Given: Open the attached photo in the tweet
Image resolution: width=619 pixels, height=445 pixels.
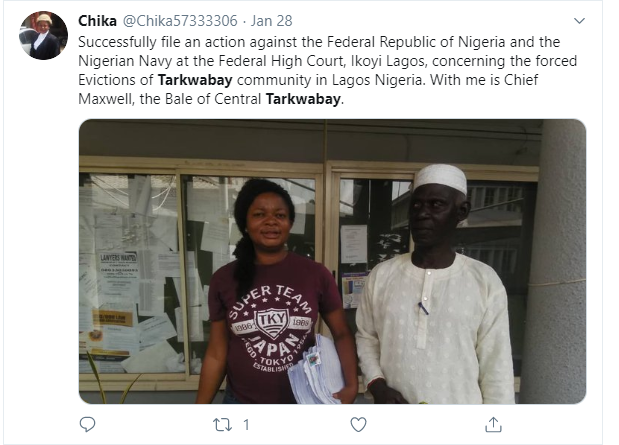Looking at the screenshot, I should [332, 262].
